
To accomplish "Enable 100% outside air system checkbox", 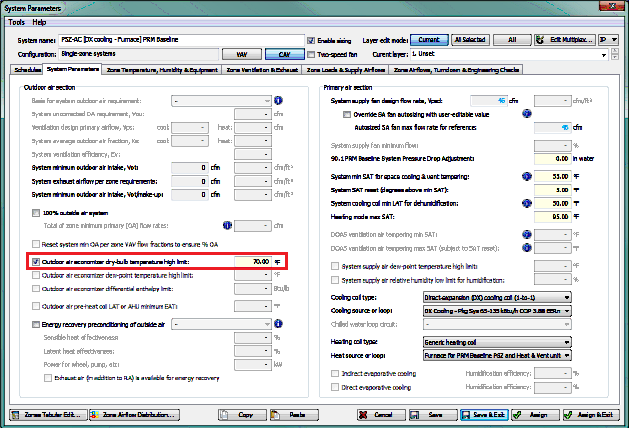I will click(x=36, y=215).
